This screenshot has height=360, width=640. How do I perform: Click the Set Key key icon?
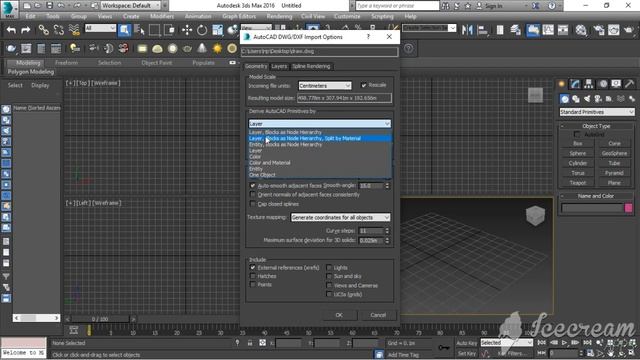pos(444,347)
